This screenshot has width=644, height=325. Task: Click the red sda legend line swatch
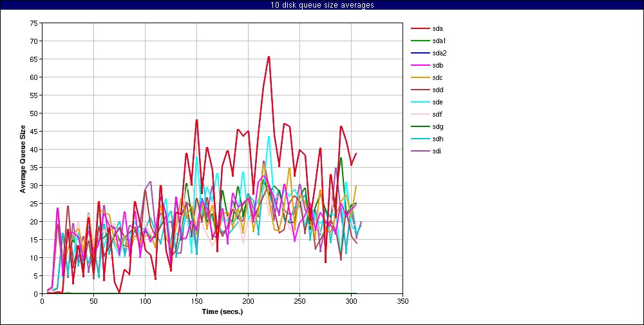420,28
